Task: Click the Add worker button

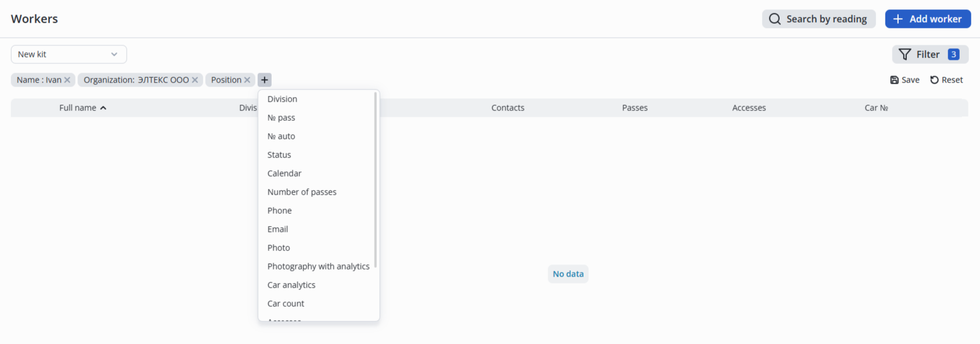Action: coord(928,19)
